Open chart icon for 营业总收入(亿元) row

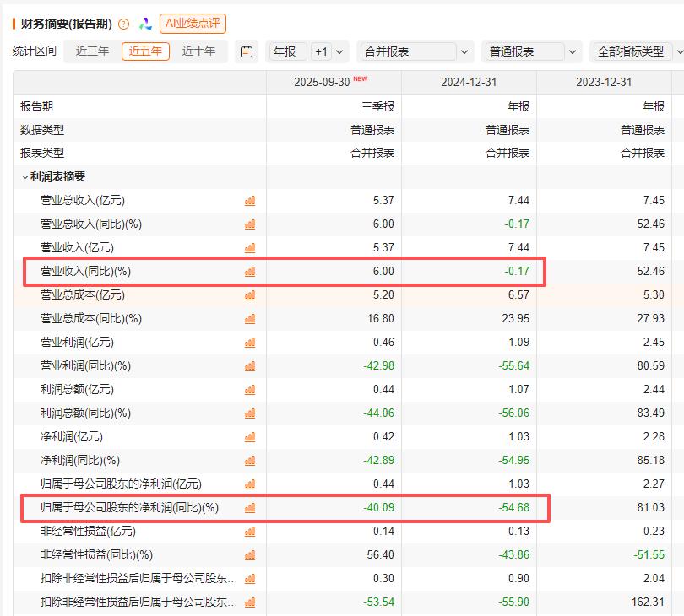click(250, 201)
